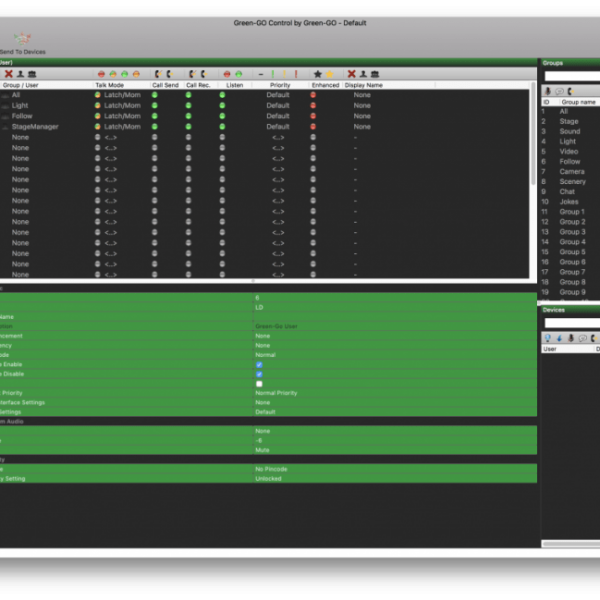Click the user icon above Display Name column
600x600 pixels.
(x=363, y=74)
